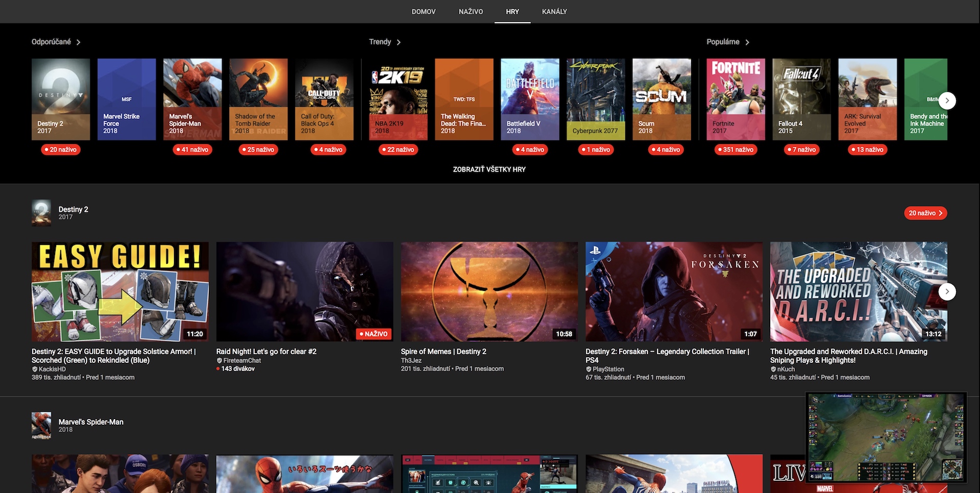Open the Solstice Armor guide video title

pyautogui.click(x=114, y=356)
